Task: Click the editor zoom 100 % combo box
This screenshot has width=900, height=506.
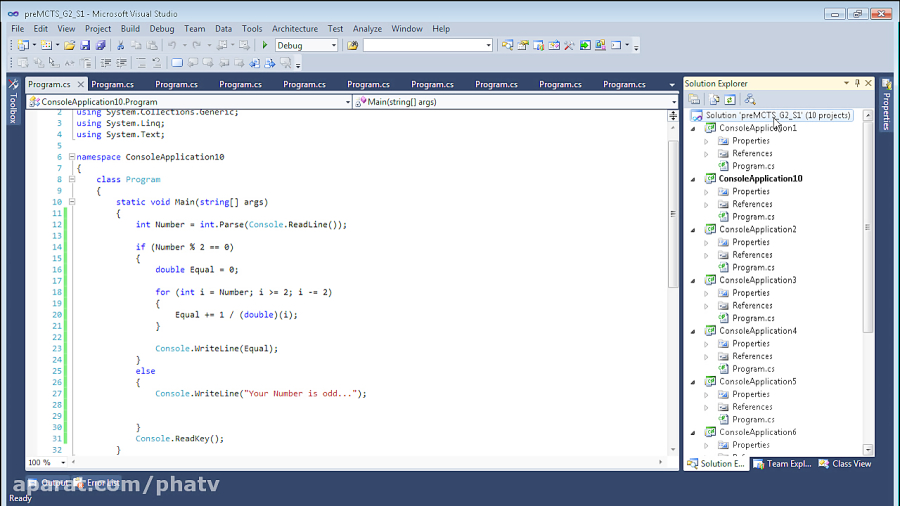Action: tap(45, 463)
